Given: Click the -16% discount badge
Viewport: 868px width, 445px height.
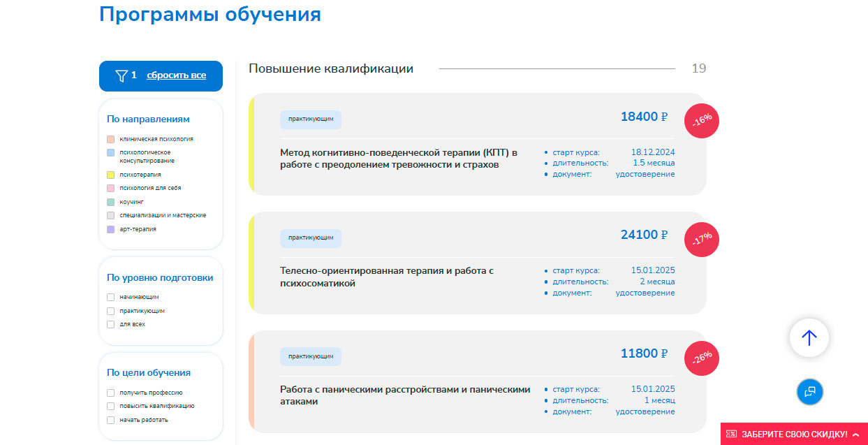Looking at the screenshot, I should 702,121.
